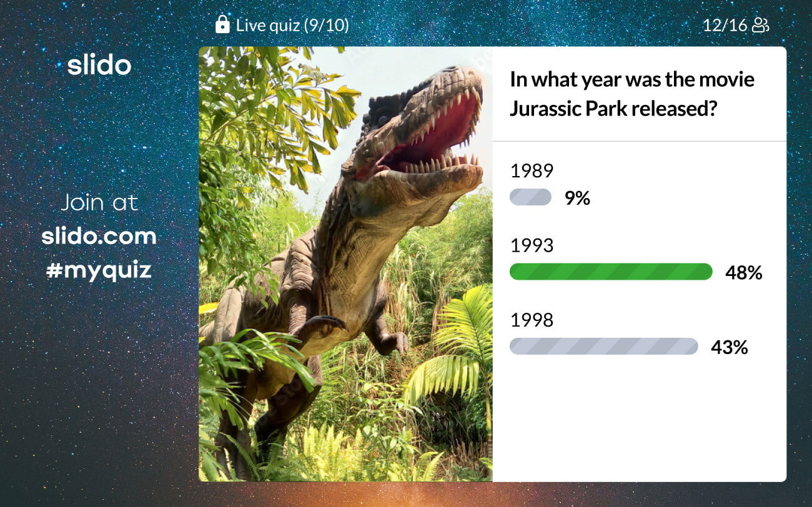This screenshot has width=812, height=507.
Task: Click the 12/16 participant count
Action: coord(725,25)
